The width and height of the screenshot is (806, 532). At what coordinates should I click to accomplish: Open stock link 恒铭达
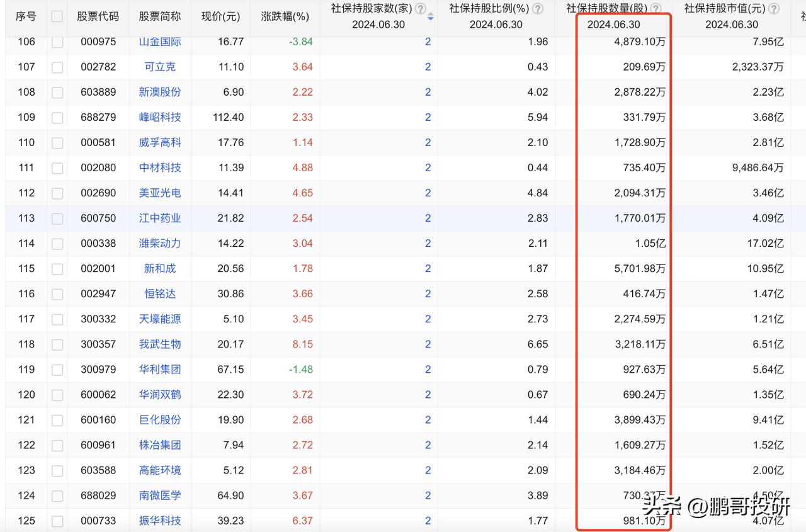point(160,293)
